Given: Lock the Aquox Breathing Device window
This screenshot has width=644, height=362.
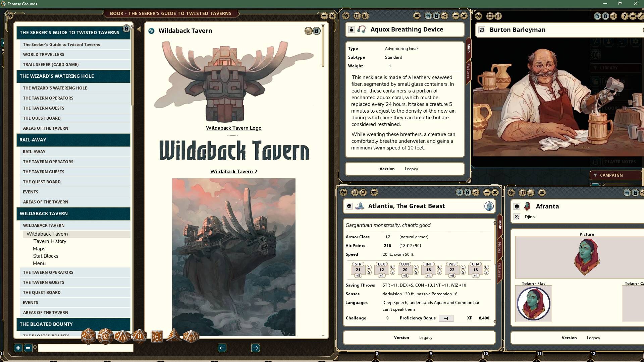Looking at the screenshot, I should click(436, 16).
